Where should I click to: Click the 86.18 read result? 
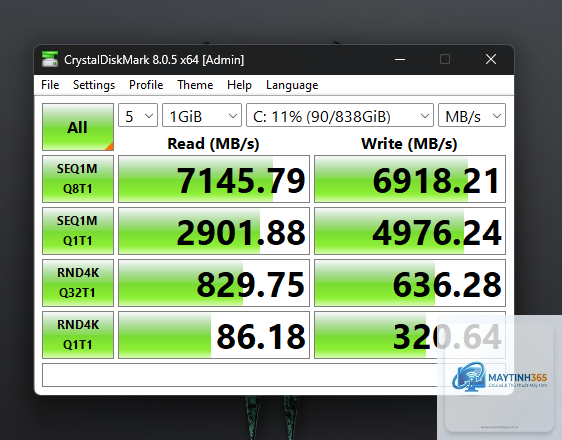point(214,335)
